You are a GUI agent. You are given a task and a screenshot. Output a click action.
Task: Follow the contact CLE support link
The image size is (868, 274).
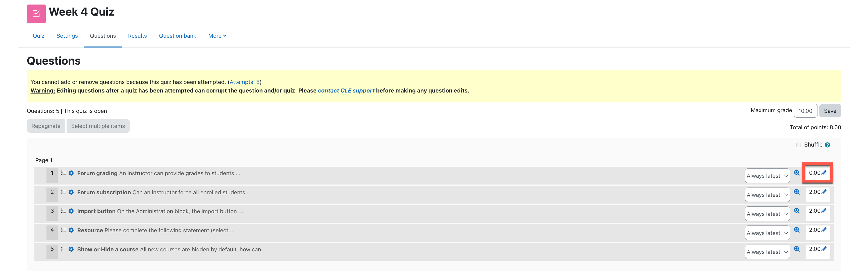click(x=346, y=90)
